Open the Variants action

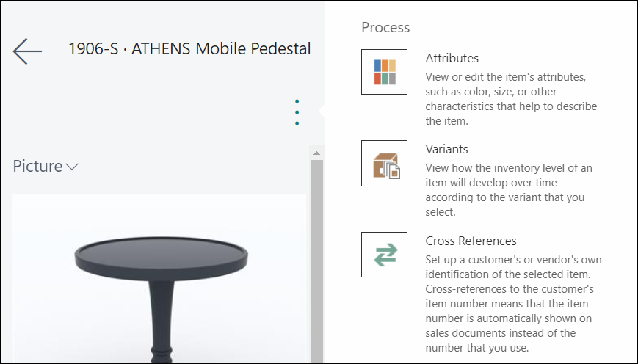coord(446,149)
